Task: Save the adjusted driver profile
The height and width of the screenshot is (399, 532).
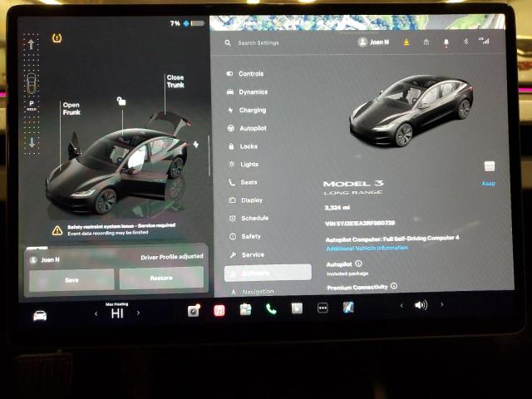Action: pyautogui.click(x=71, y=280)
